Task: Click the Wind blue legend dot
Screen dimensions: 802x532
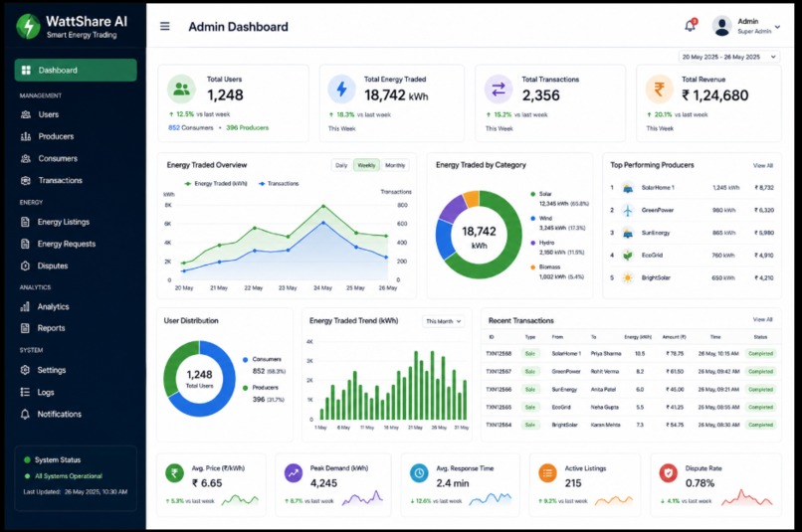Action: point(533,218)
